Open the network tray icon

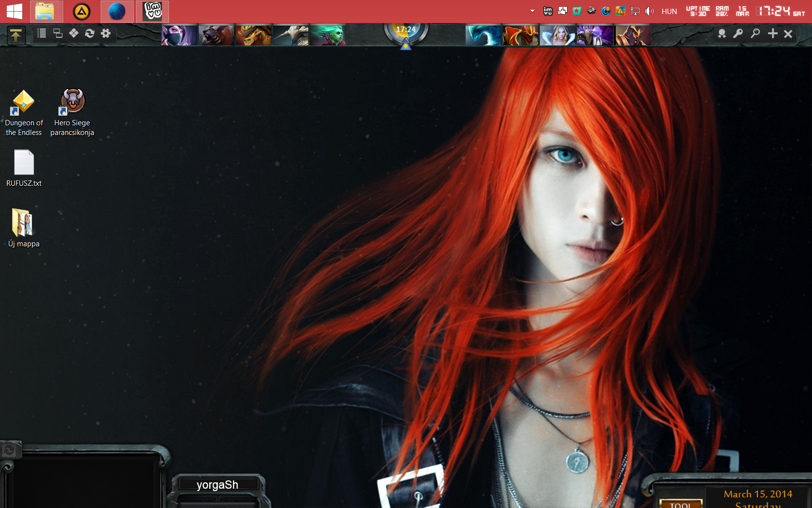(x=635, y=11)
